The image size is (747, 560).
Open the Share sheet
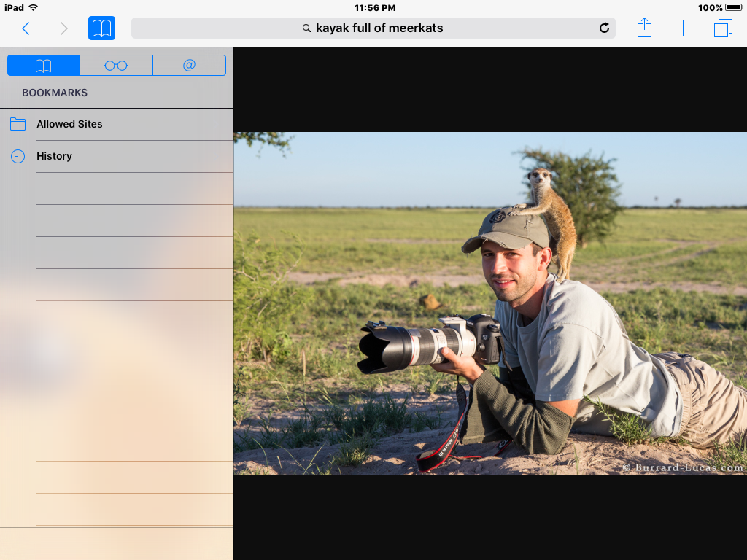coord(645,28)
